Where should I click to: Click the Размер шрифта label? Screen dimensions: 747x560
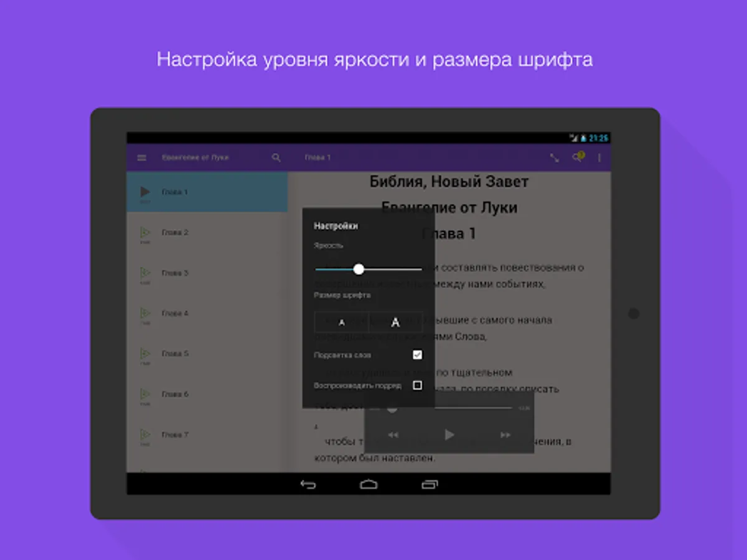click(342, 296)
